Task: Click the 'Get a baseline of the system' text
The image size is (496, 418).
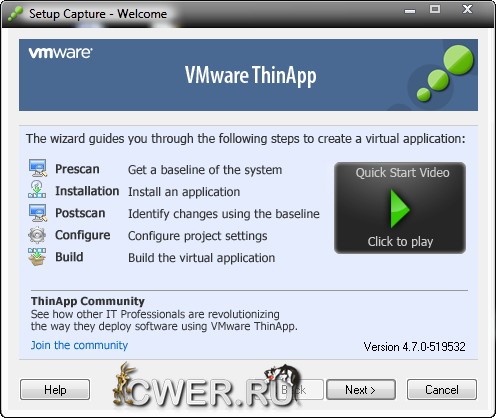Action: 205,170
